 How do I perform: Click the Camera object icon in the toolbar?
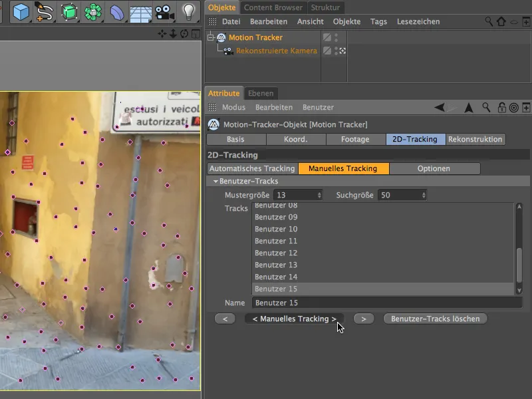(164, 12)
